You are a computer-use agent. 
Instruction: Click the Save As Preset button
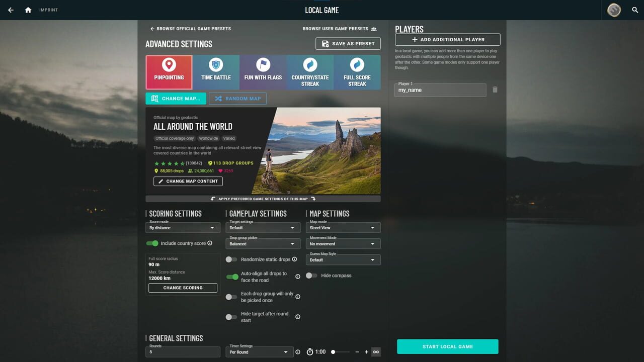(x=348, y=44)
